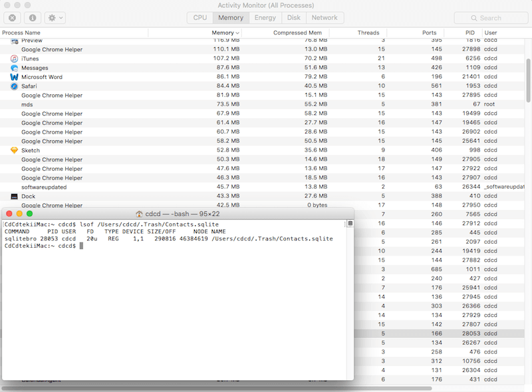Switch to the CPU tab
Screen dimensions: 532x392
200,18
